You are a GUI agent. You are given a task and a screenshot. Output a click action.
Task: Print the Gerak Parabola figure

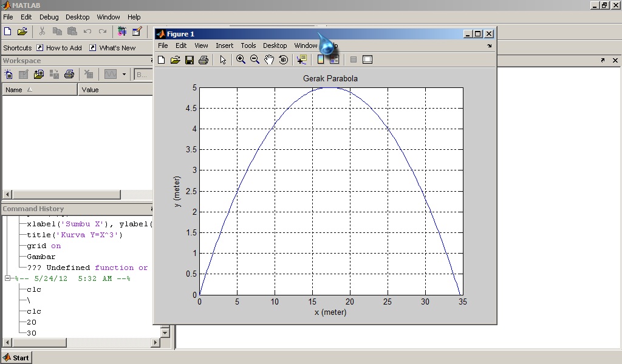[203, 59]
